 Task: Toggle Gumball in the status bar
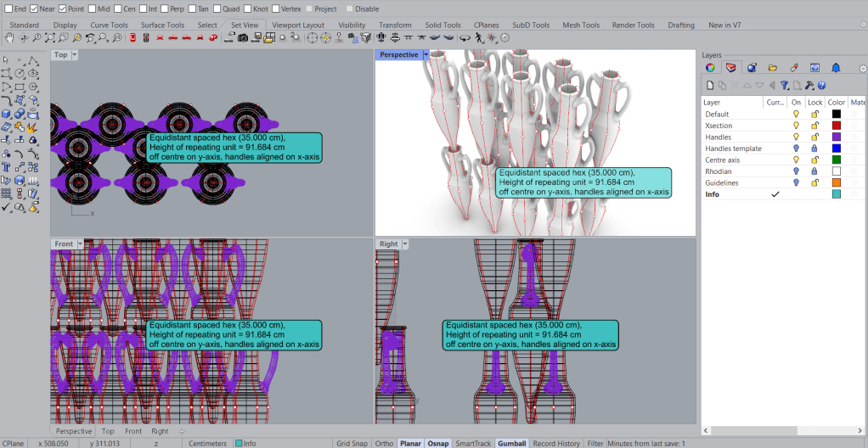(512, 443)
